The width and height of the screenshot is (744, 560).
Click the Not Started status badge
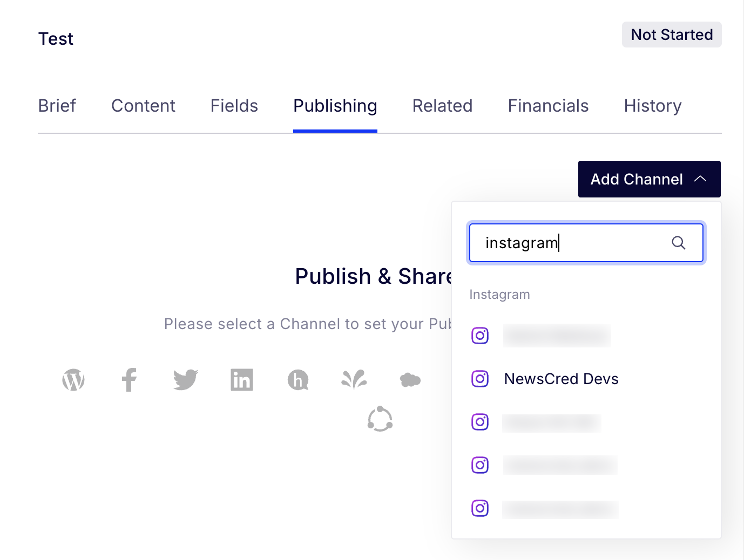coord(672,35)
